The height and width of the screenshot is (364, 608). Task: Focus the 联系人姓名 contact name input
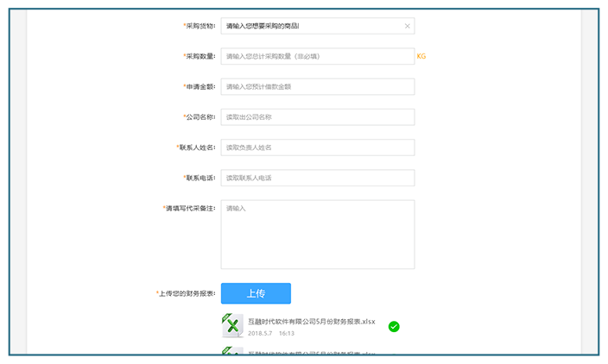tap(317, 147)
